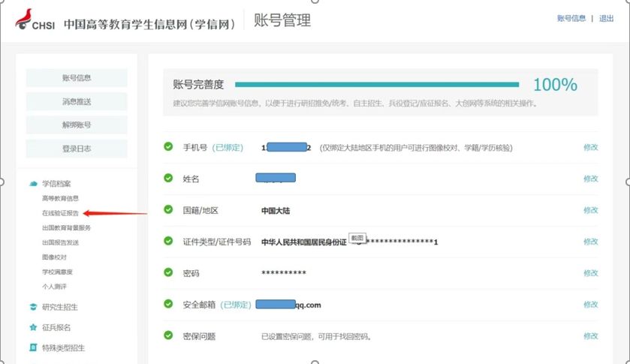Click 修改 for the 证件类型/证件号码 row

(591, 242)
